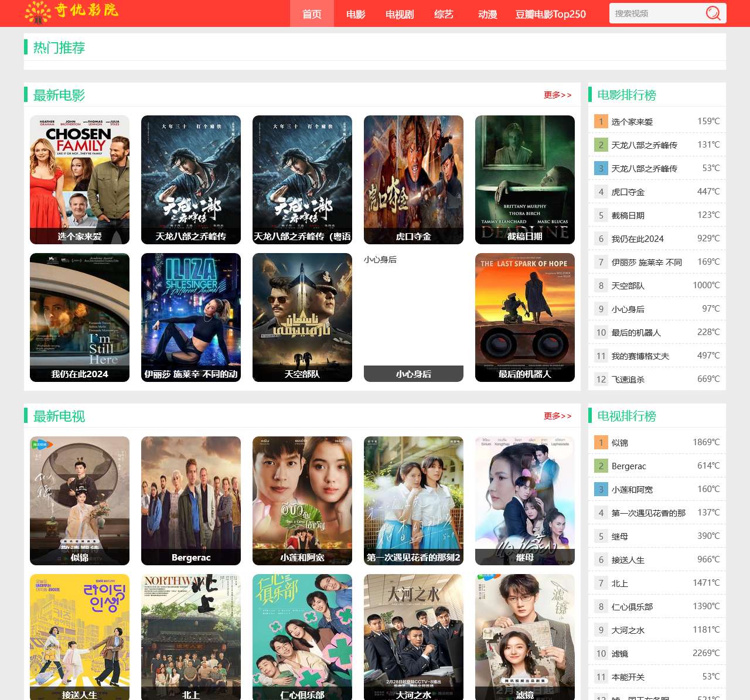This screenshot has height=700, width=750.
Task: Click the search magnifier icon
Action: coord(713,13)
